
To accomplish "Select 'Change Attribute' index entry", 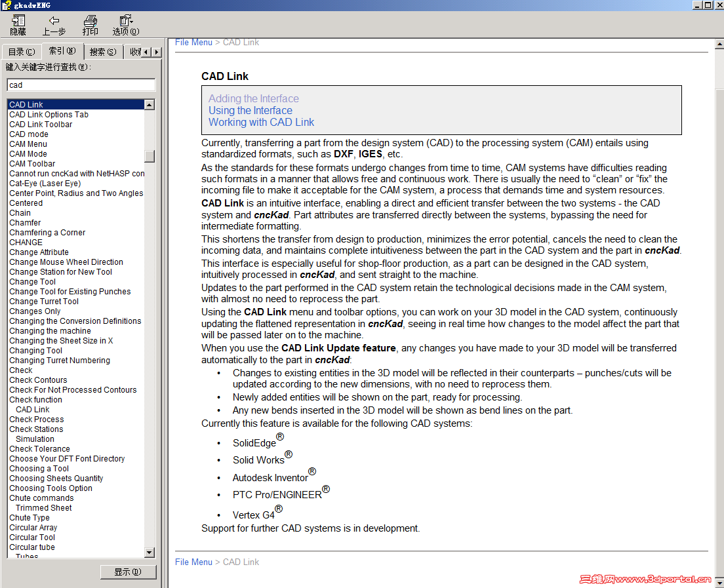I will [x=39, y=252].
